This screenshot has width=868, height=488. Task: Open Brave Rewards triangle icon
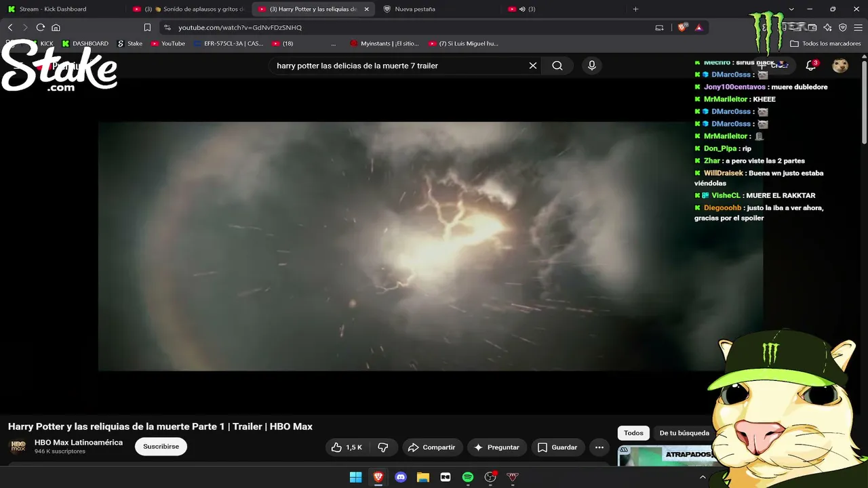point(698,27)
